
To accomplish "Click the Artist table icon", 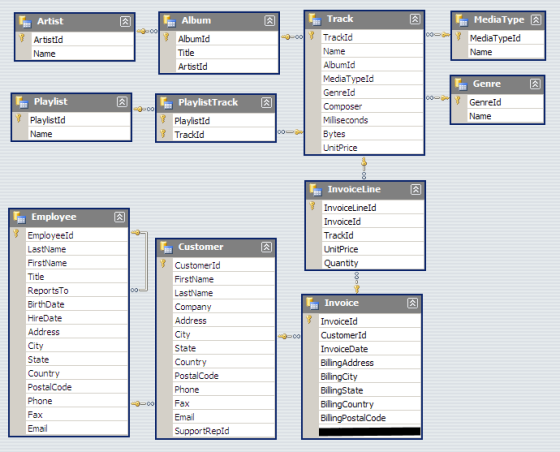I will point(25,22).
